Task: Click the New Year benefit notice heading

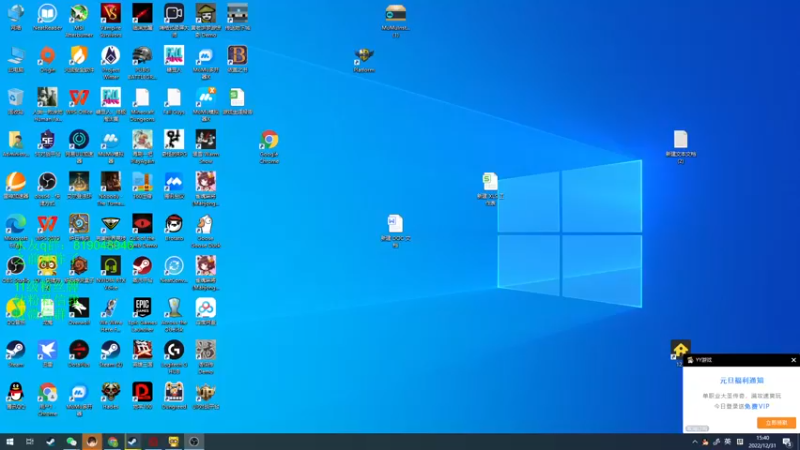Action: (x=742, y=381)
